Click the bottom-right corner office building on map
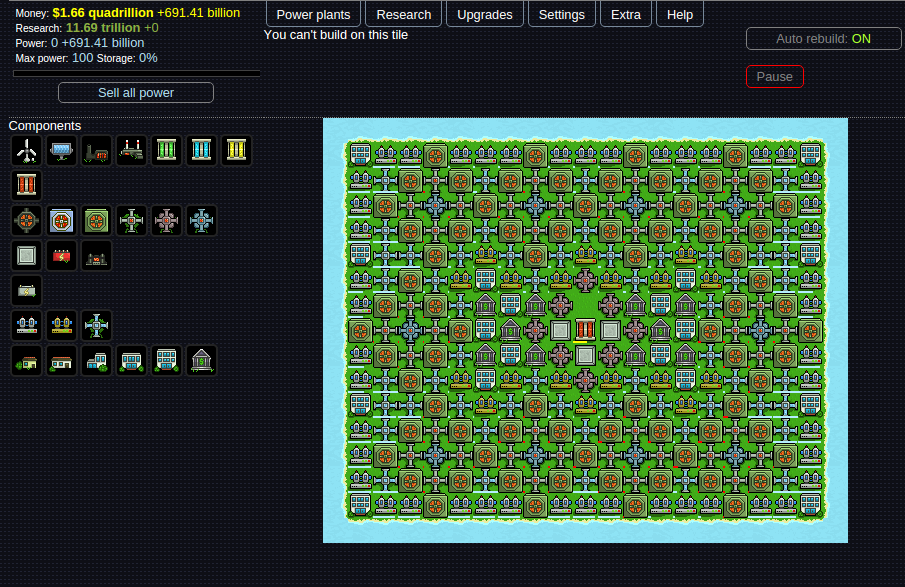Screen dimensions: 905x587 tap(810, 505)
